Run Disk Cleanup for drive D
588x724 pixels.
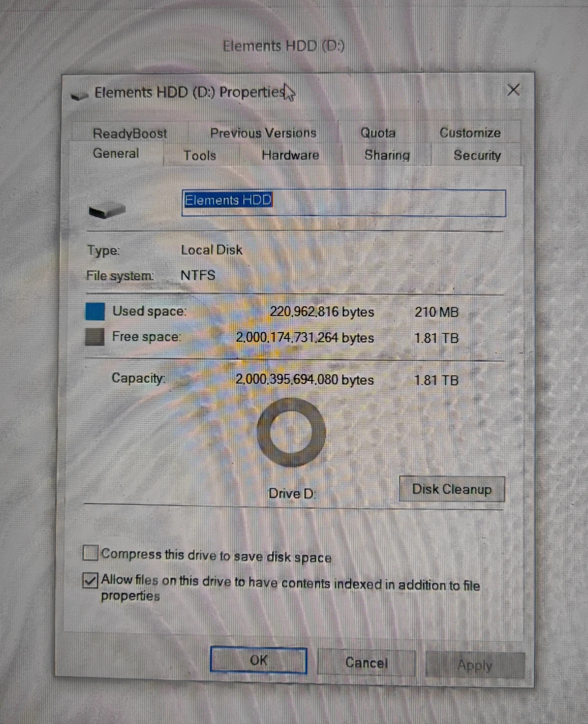[x=452, y=489]
